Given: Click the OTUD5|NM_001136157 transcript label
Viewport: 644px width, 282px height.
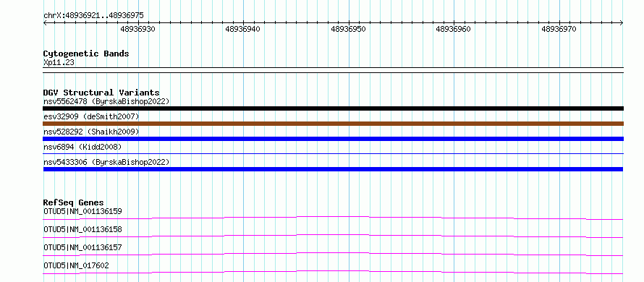Looking at the screenshot, I should (x=82, y=247).
